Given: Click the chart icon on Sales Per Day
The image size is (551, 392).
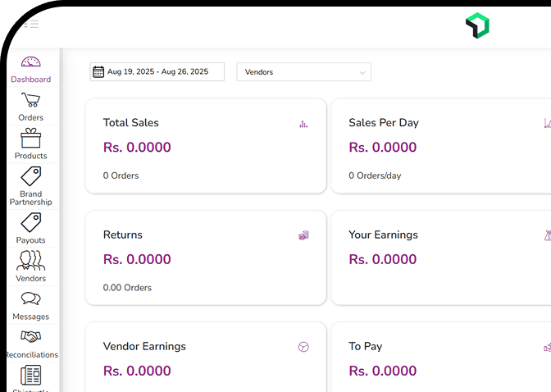Looking at the screenshot, I should [547, 124].
